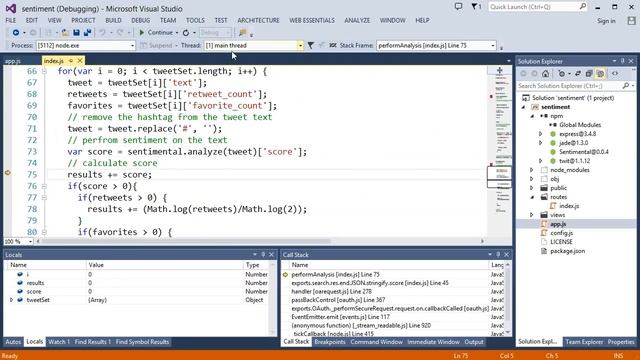
Task: Expand the views folder
Action: click(x=531, y=215)
